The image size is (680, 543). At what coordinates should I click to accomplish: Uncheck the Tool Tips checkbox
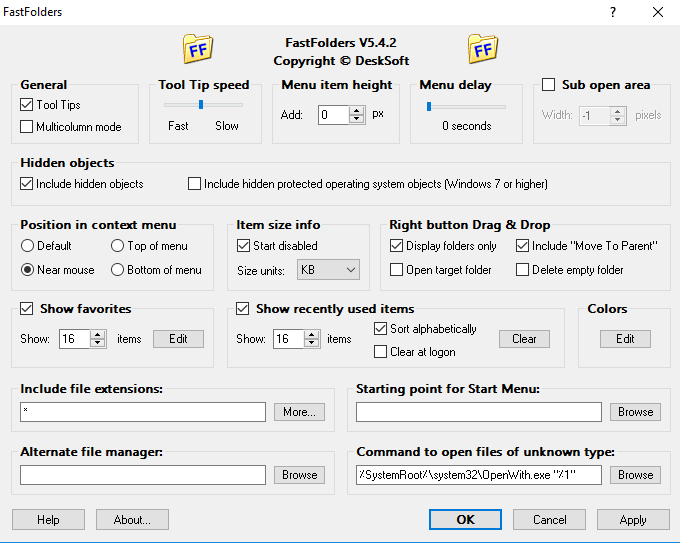pos(26,105)
